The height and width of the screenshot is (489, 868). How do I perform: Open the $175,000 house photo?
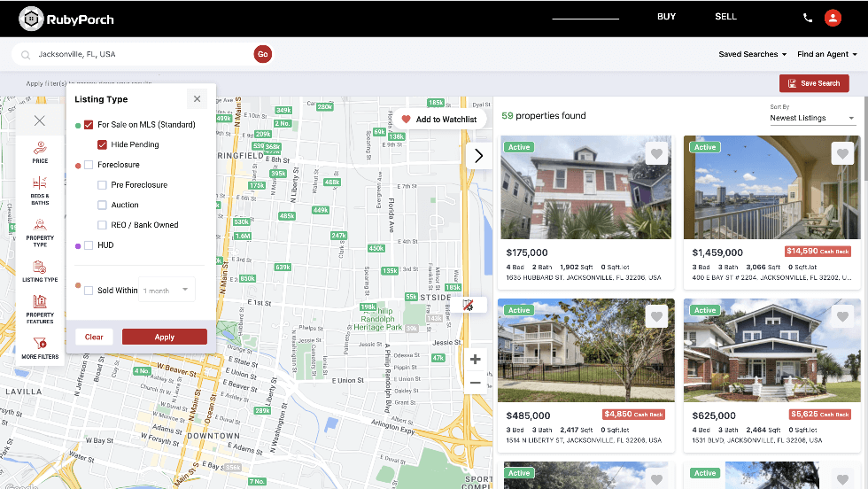pyautogui.click(x=586, y=187)
